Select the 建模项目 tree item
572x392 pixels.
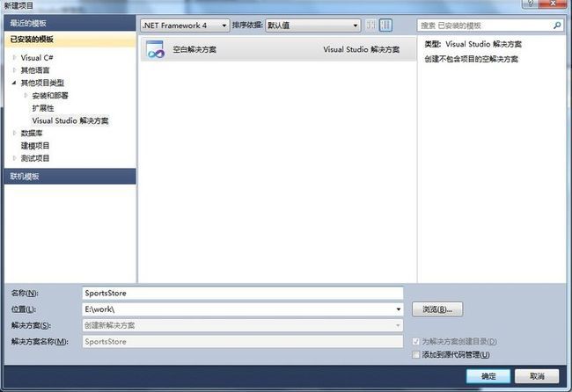tap(35, 146)
